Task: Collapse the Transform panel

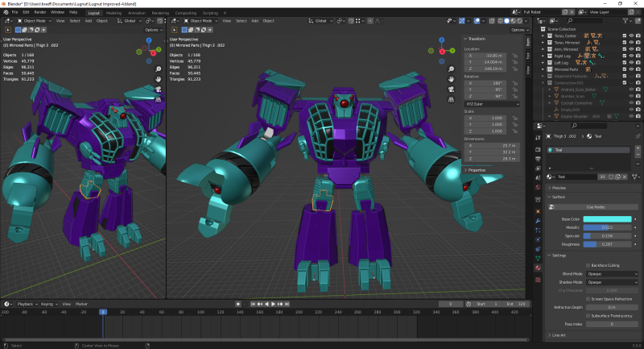Action: (x=475, y=39)
